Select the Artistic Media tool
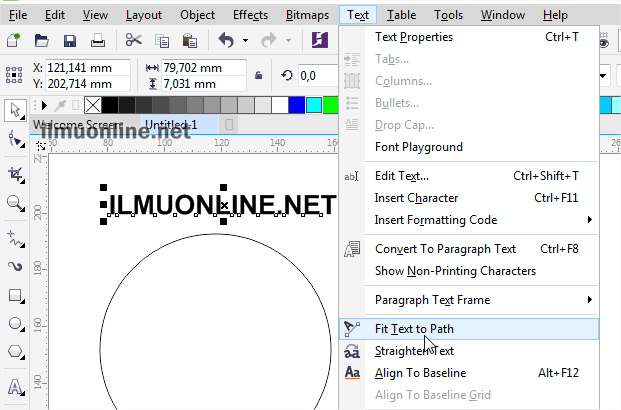 16,266
